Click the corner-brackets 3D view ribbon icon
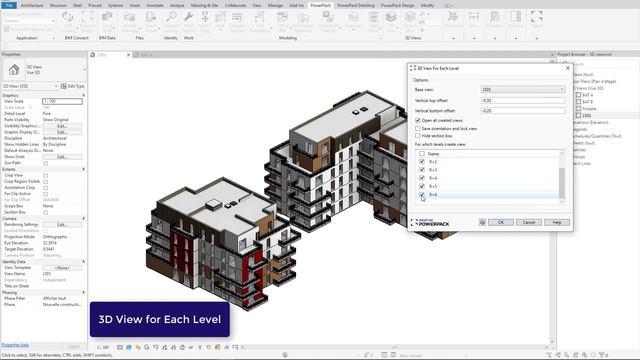Screen dimensions: 640x360 click(x=536, y=17)
